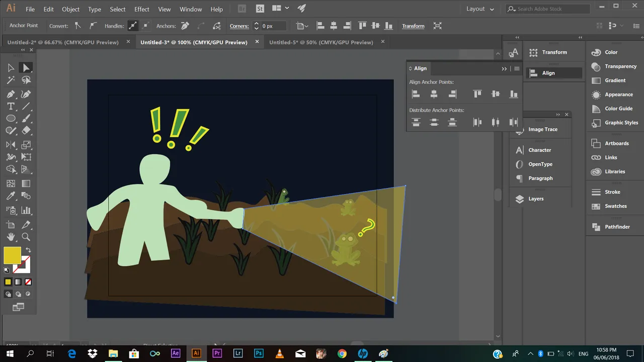
Task: Click the Corners radius stepper
Action: tap(256, 26)
